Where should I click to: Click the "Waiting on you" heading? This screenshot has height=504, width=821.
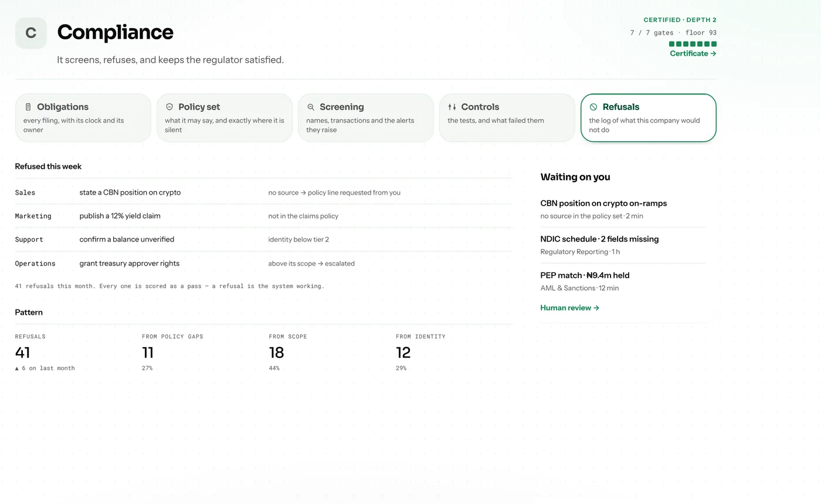point(575,177)
